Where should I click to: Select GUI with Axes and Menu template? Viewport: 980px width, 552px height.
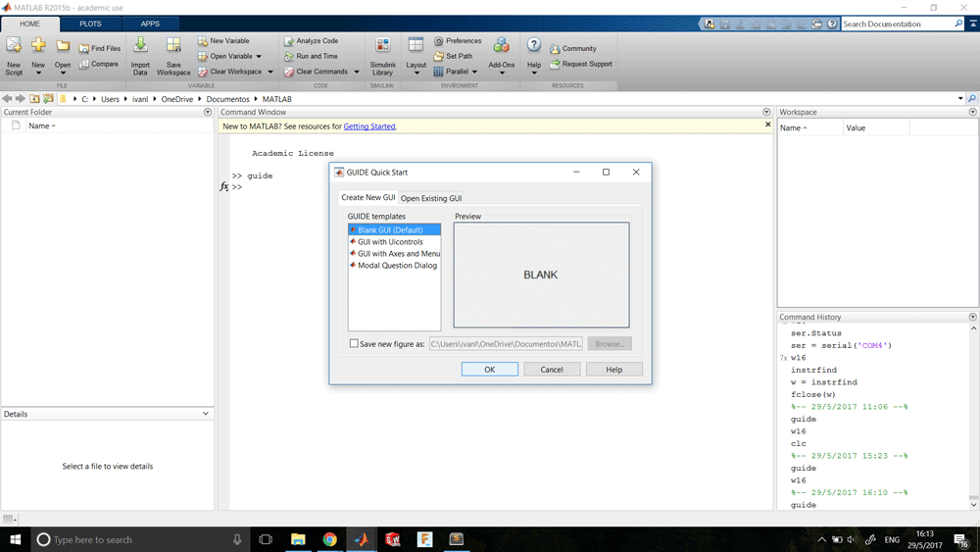(394, 254)
